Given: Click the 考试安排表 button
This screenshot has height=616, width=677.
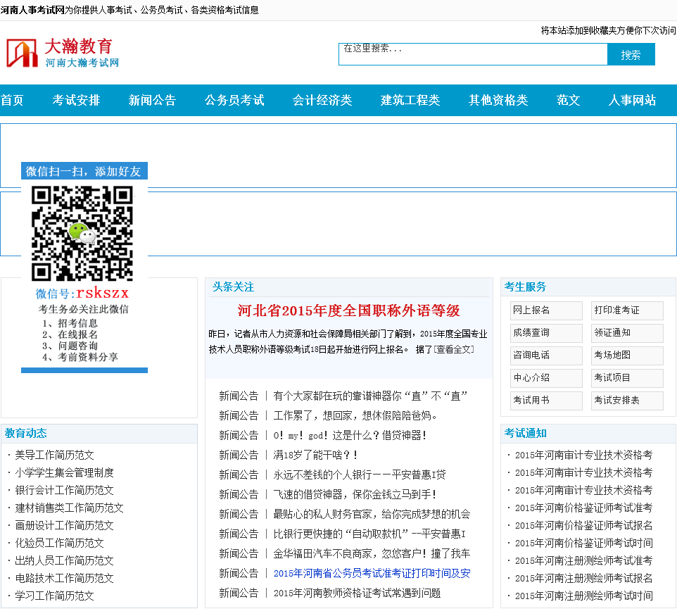Looking at the screenshot, I should [x=626, y=401].
